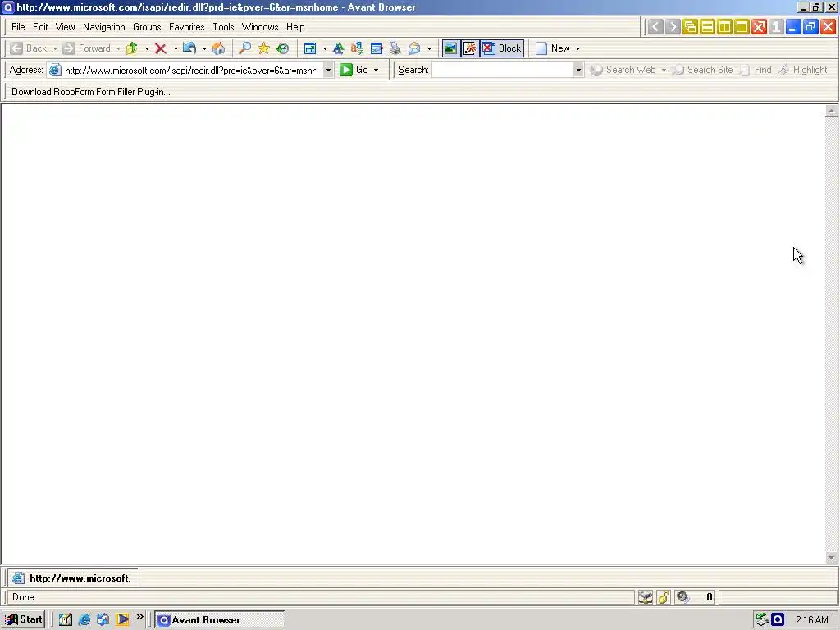Click the Forward button
The width and height of the screenshot is (840, 630).
pos(87,48)
